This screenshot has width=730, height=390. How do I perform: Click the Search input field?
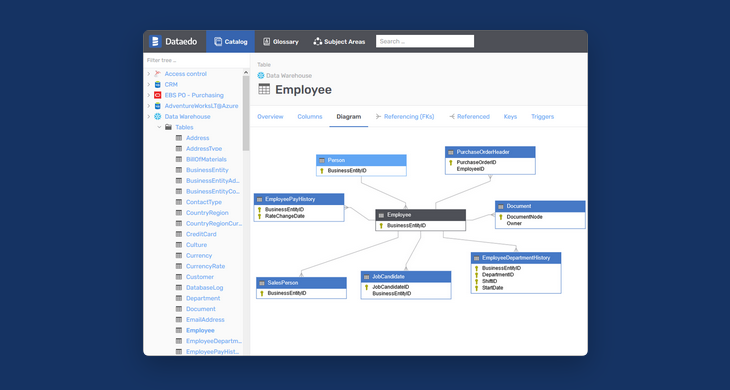pos(425,41)
